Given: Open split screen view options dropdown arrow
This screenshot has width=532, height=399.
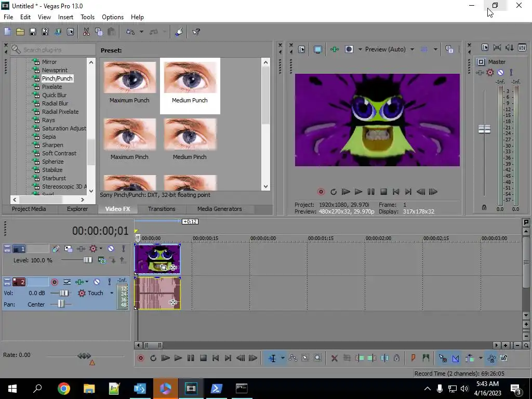Looking at the screenshot, I should coord(360,49).
